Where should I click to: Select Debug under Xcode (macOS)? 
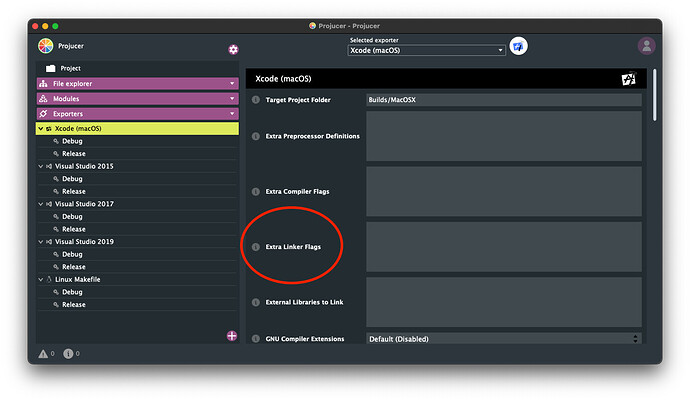point(72,141)
